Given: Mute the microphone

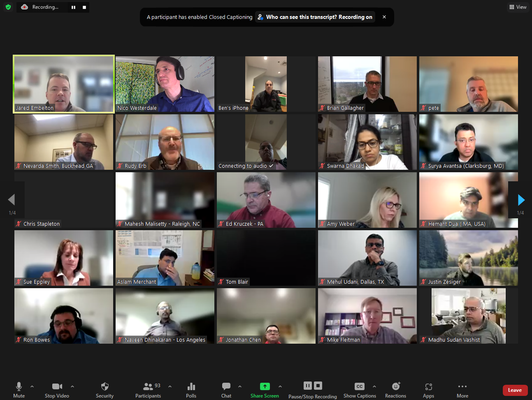Looking at the screenshot, I should pos(19,390).
